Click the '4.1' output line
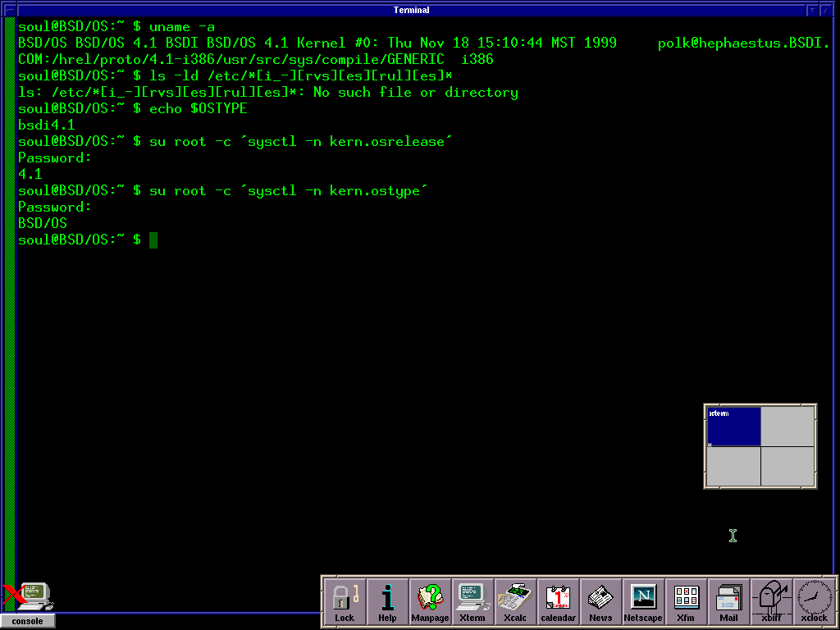The width and height of the screenshot is (840, 630). click(x=30, y=174)
